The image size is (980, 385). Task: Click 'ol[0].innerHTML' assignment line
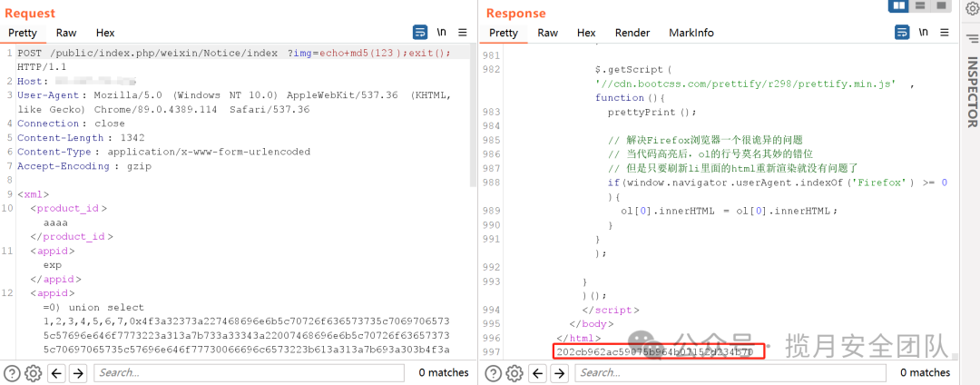point(728,212)
